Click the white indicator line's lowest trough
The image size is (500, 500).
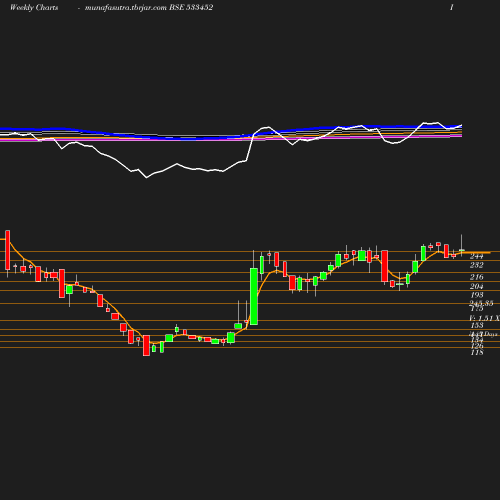pos(147,178)
